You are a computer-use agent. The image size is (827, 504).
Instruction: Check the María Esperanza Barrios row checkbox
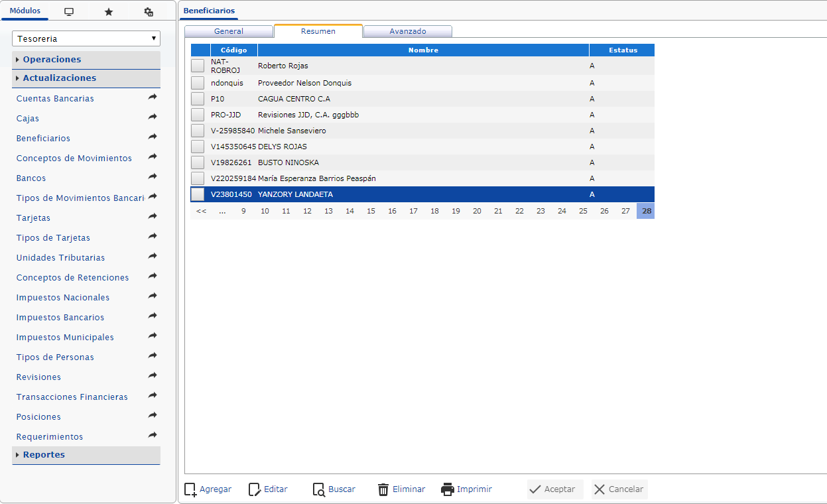pyautogui.click(x=198, y=178)
